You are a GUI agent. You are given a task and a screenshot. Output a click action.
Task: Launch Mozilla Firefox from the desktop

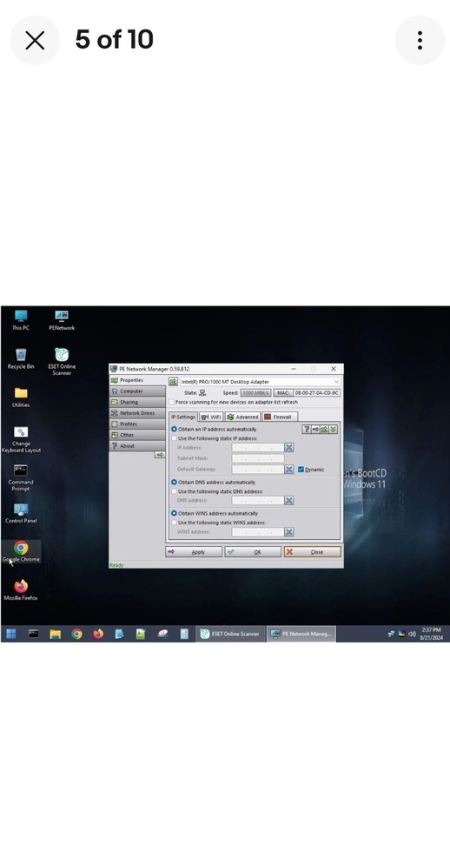(x=21, y=590)
